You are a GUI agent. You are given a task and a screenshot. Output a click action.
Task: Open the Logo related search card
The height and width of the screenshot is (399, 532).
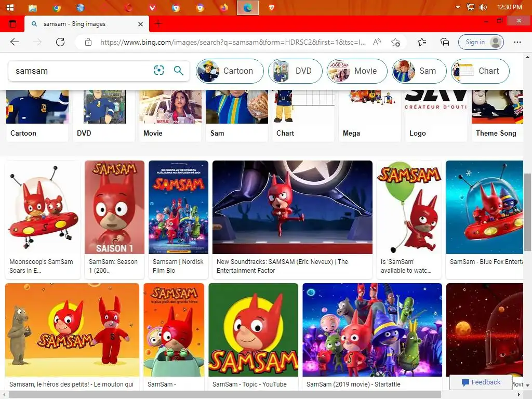tap(436, 115)
